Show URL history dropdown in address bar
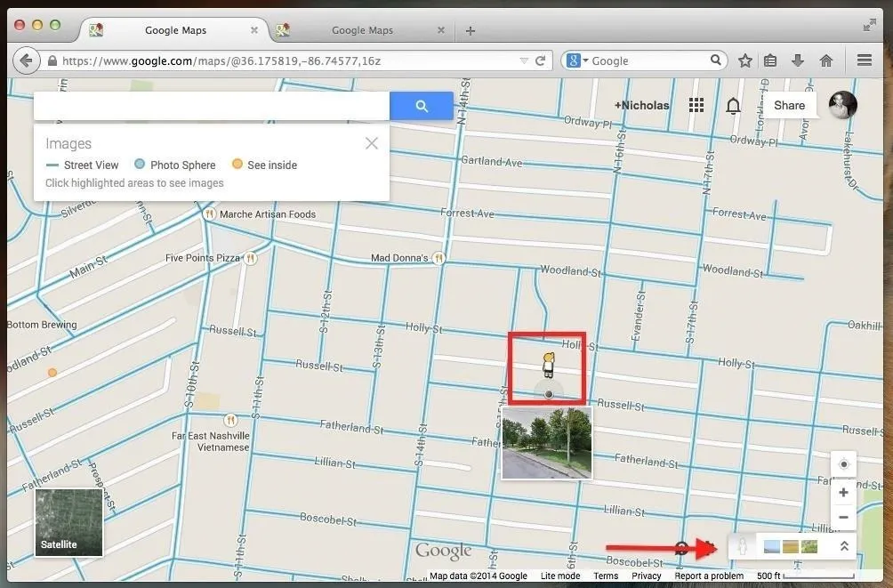 point(524,60)
